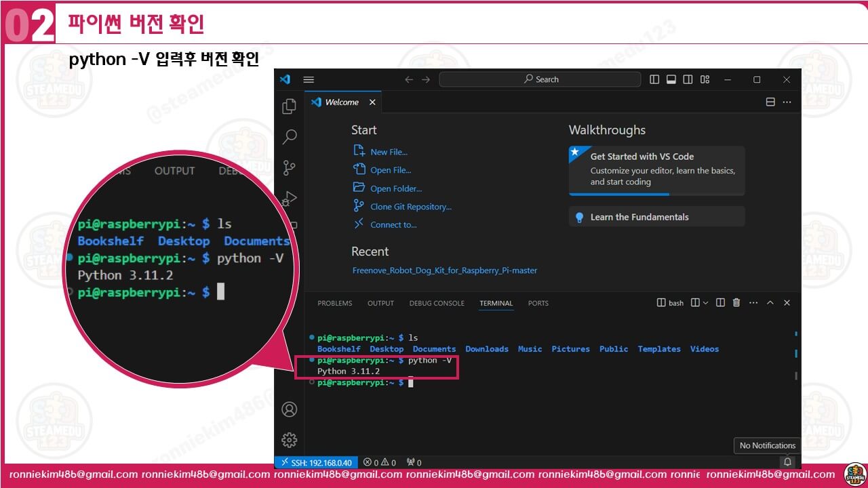Open the hamburger application menu

(x=309, y=79)
